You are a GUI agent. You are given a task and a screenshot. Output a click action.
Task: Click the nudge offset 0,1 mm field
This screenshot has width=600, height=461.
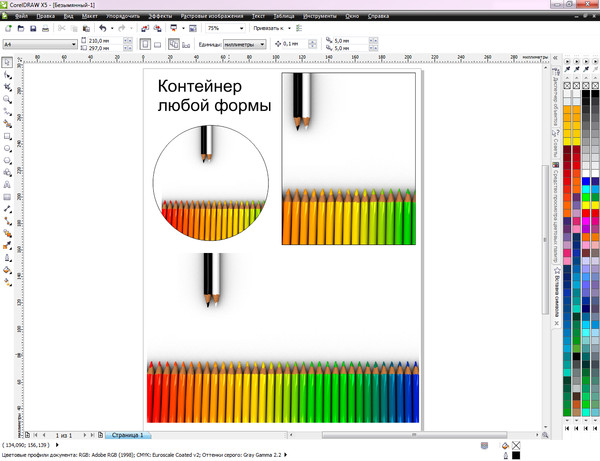tap(295, 44)
